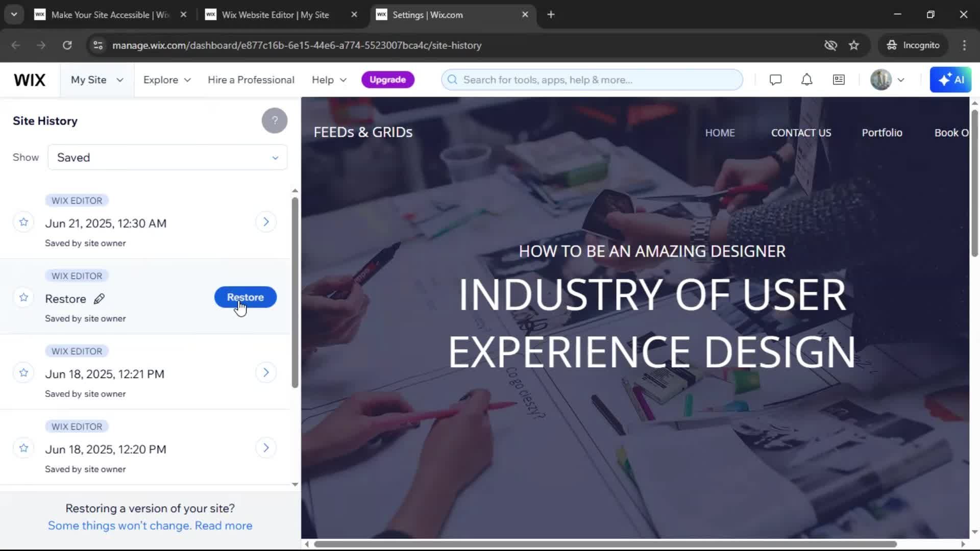Viewport: 980px width, 551px height.
Task: Select the Jun 21, 2025, 12:30 AM version text
Action: pyautogui.click(x=106, y=223)
